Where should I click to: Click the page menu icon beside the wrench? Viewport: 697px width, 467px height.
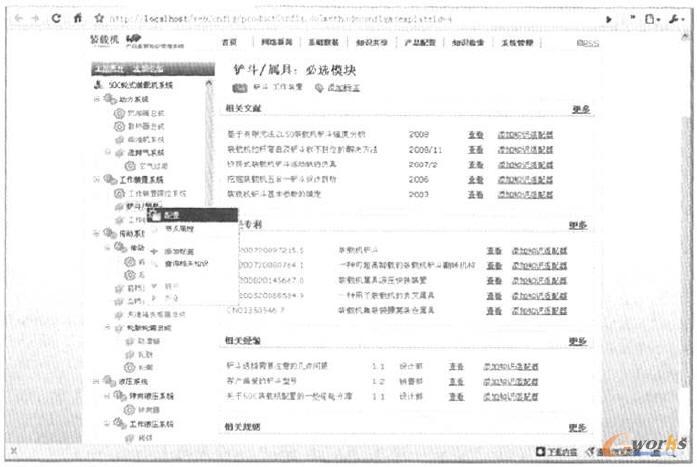[x=653, y=18]
